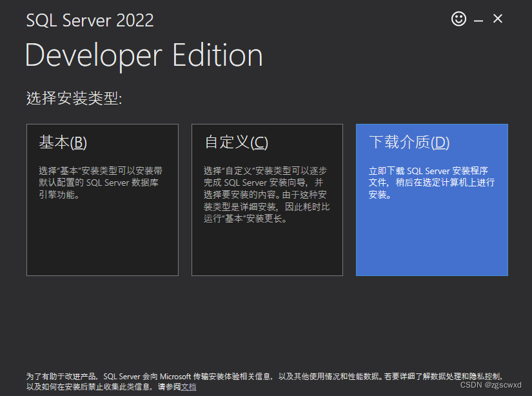Select the 下载介质(D) download media option
This screenshot has width=532, height=396.
pyautogui.click(x=432, y=200)
